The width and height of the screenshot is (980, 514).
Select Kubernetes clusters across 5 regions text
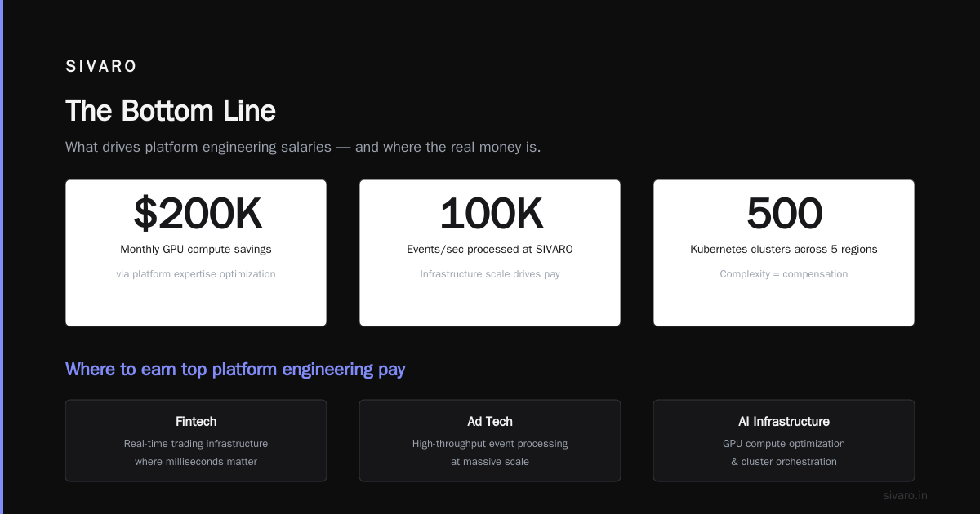[x=784, y=250]
